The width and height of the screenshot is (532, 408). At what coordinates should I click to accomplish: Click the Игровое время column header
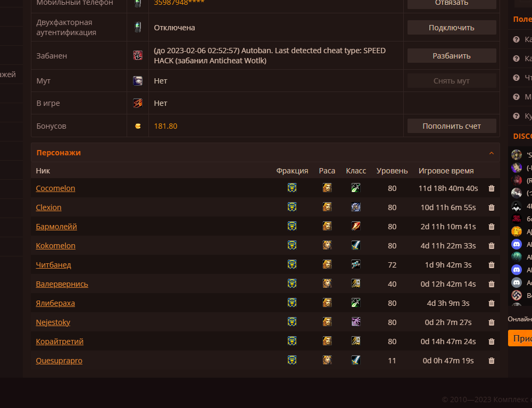point(446,171)
